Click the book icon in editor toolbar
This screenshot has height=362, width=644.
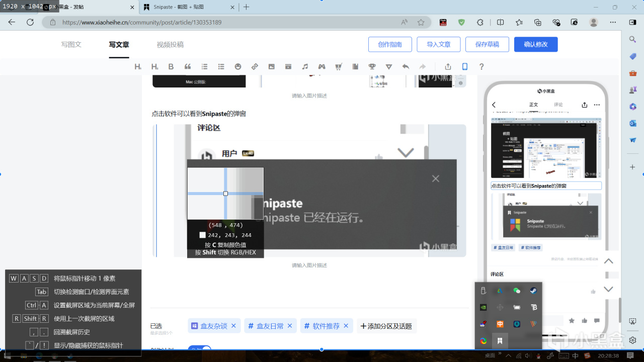click(355, 66)
